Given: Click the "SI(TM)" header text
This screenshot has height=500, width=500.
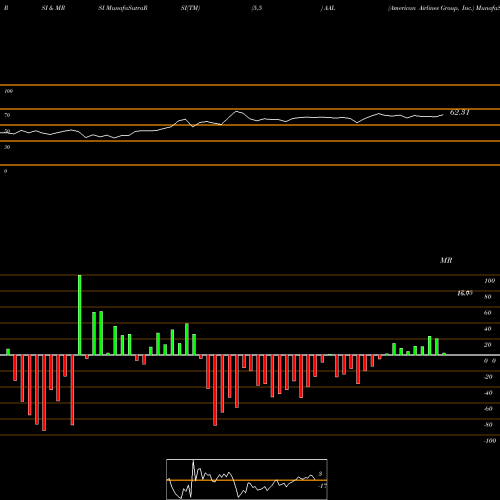Looking at the screenshot, I should [190, 8].
